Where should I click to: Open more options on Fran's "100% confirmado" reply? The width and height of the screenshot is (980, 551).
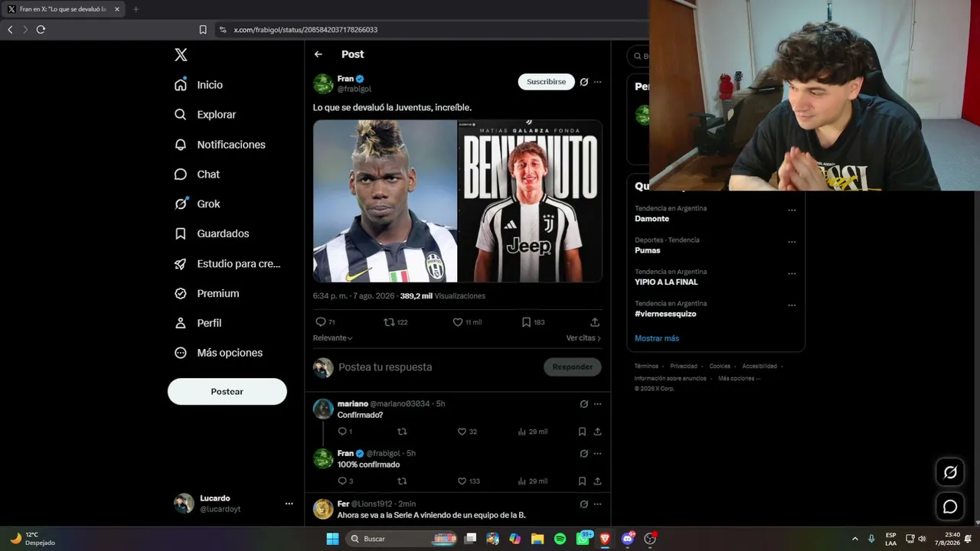point(597,454)
